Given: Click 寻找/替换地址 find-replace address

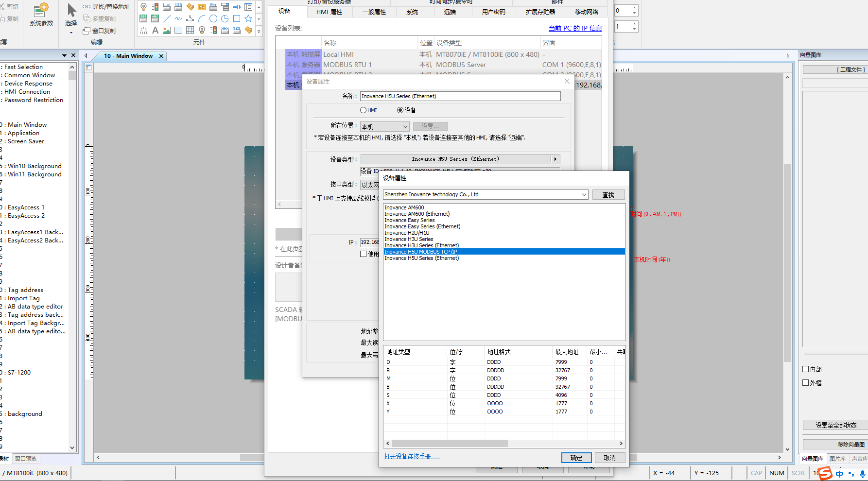Looking at the screenshot, I should tap(106, 7).
